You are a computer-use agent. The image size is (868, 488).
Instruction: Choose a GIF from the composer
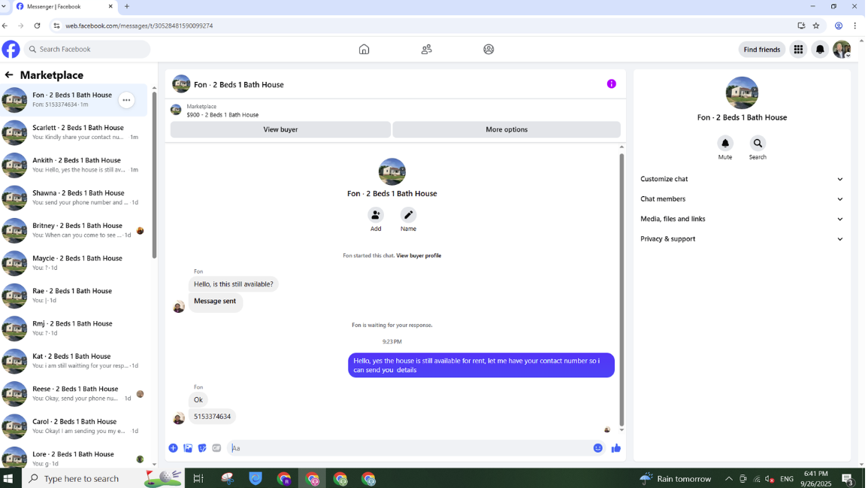coord(216,448)
